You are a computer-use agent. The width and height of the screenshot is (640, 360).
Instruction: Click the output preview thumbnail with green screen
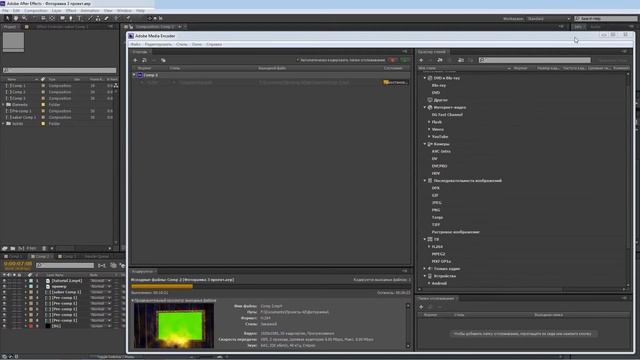(174, 326)
